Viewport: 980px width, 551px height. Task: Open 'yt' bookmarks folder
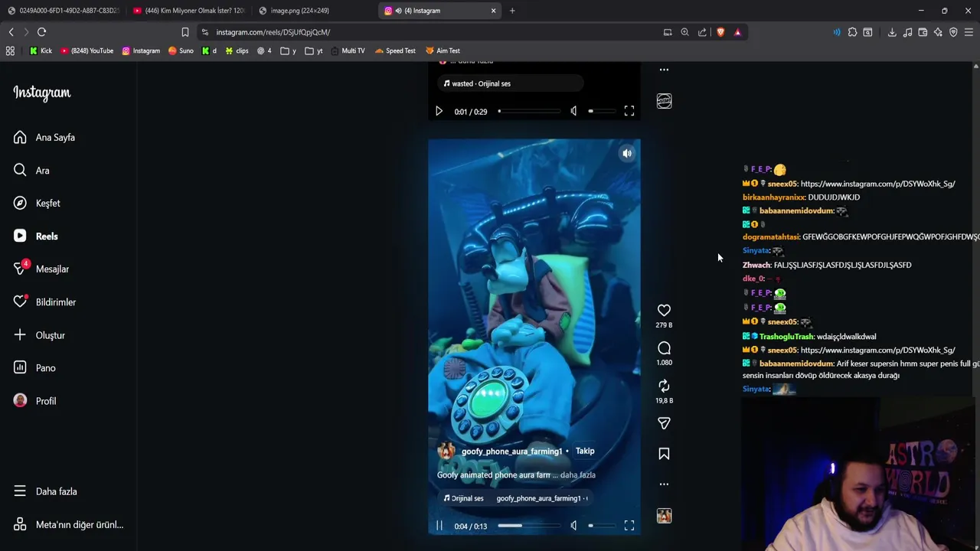[314, 51]
